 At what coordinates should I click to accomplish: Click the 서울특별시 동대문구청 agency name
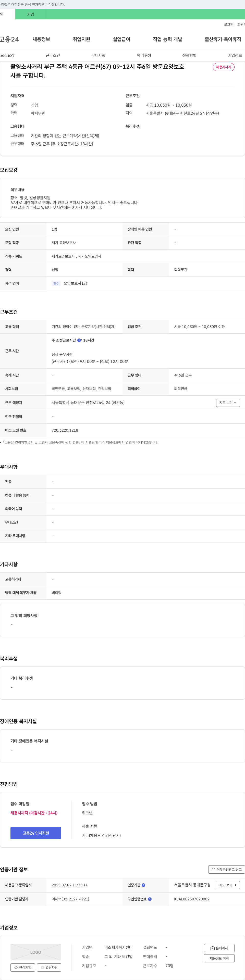coord(192,885)
